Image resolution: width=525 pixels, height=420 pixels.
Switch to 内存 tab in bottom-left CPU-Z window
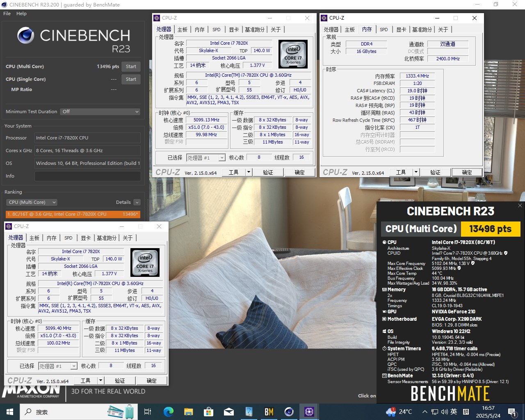point(52,238)
